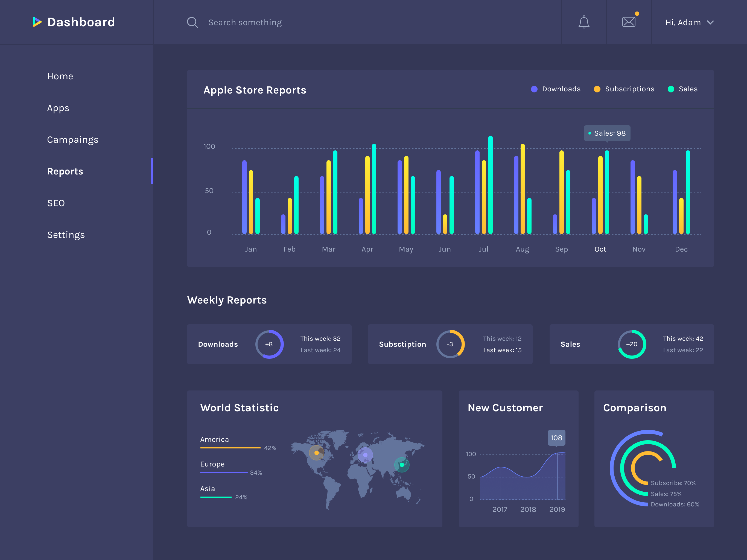
Task: Click the SEO sidebar link
Action: [55, 203]
